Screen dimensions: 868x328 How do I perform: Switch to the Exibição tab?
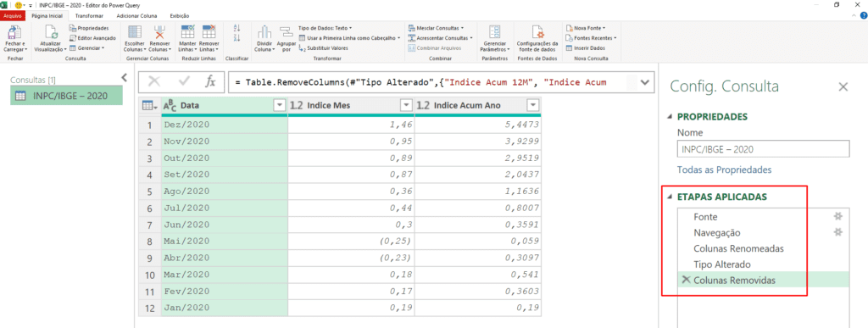[x=180, y=16]
